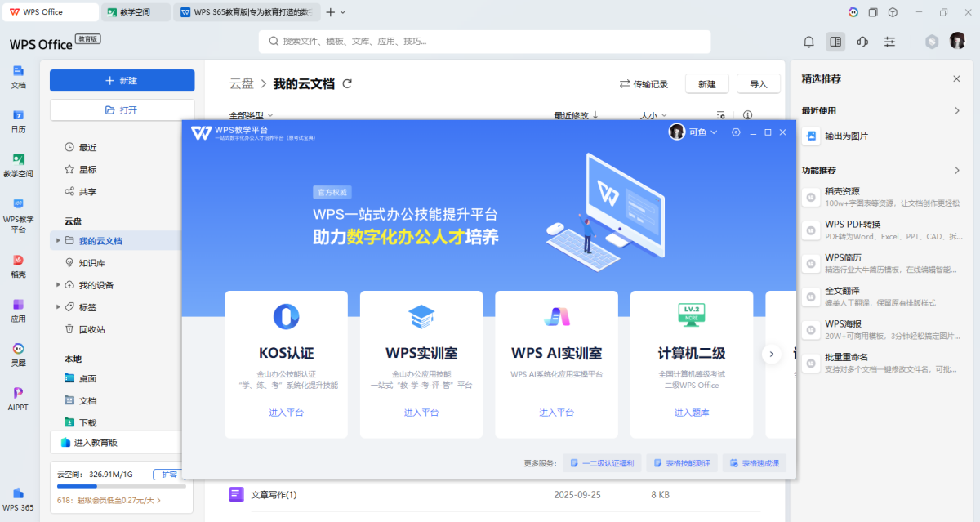
Task: Click the WPS AI实训室 card icon
Action: click(x=556, y=316)
